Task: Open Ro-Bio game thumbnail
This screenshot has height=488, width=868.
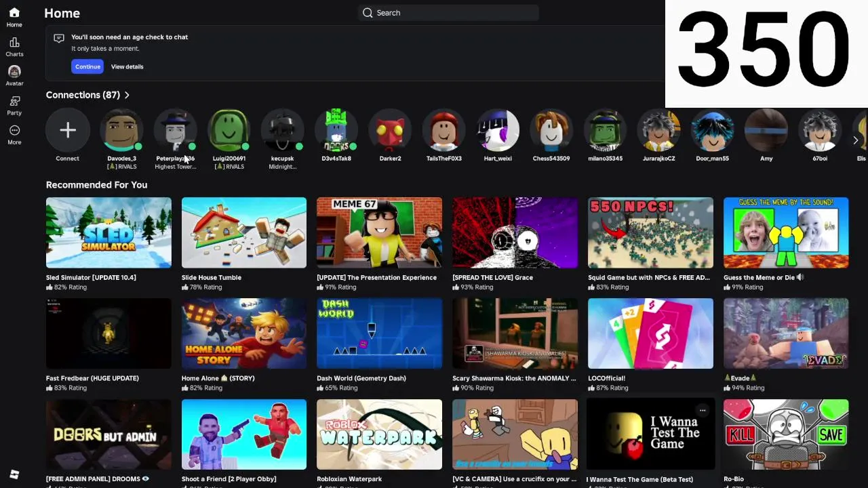Action: click(786, 434)
